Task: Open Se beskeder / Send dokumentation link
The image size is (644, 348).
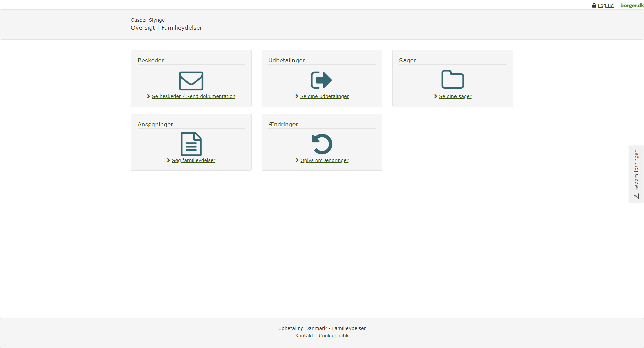Action: [194, 96]
